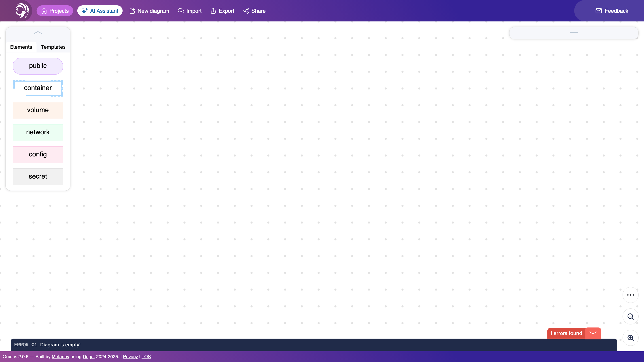Viewport: 644px width, 362px height.
Task: Open the Export option
Action: [222, 11]
